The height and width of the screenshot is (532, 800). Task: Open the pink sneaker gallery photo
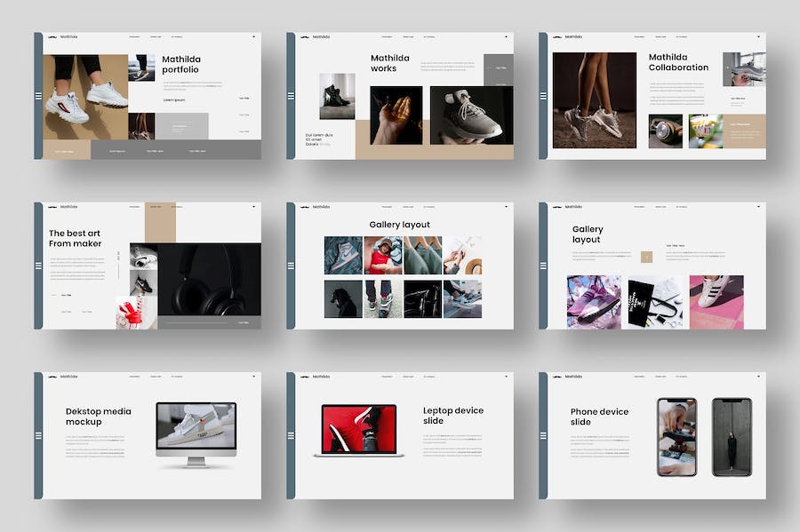595,302
